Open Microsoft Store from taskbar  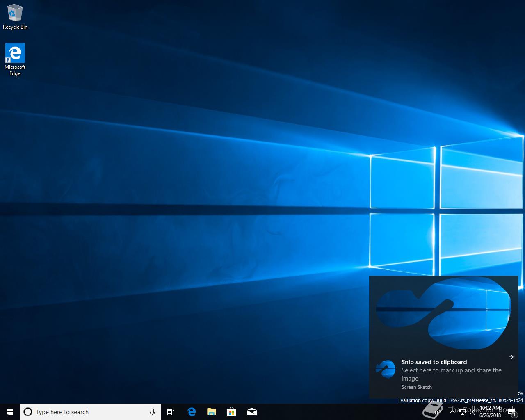pyautogui.click(x=232, y=412)
